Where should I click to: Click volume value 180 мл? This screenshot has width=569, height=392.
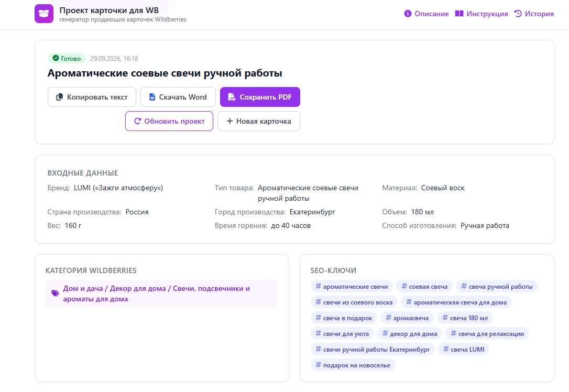pos(422,212)
